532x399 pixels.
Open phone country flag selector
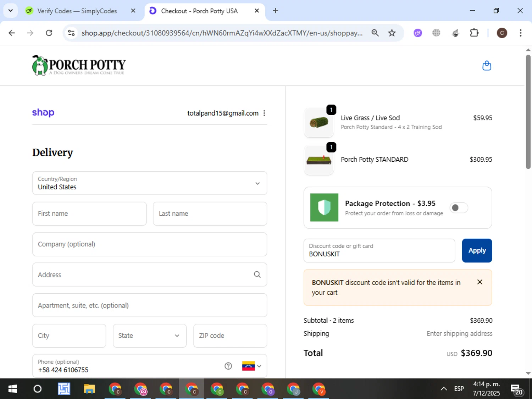coord(251,366)
